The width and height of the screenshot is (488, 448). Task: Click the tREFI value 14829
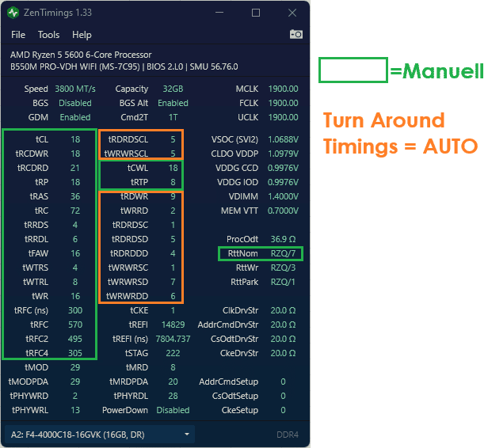pyautogui.click(x=173, y=325)
